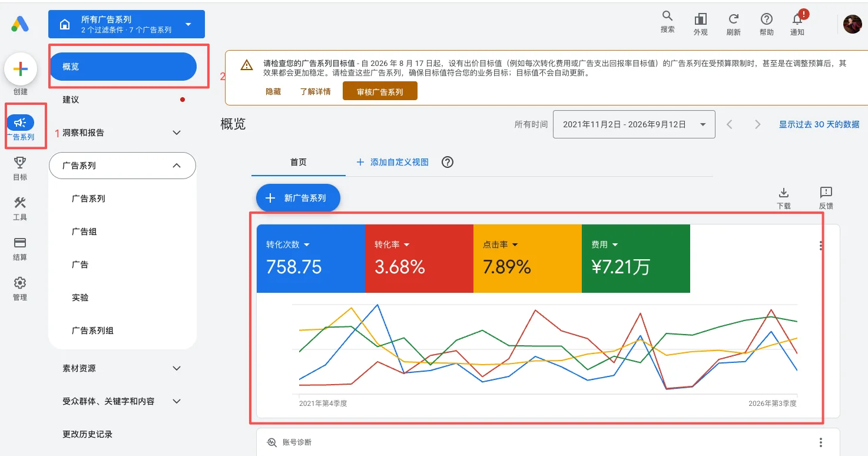Click the 所有时间 label
Viewport: 868px width, 456px height.
tap(531, 124)
